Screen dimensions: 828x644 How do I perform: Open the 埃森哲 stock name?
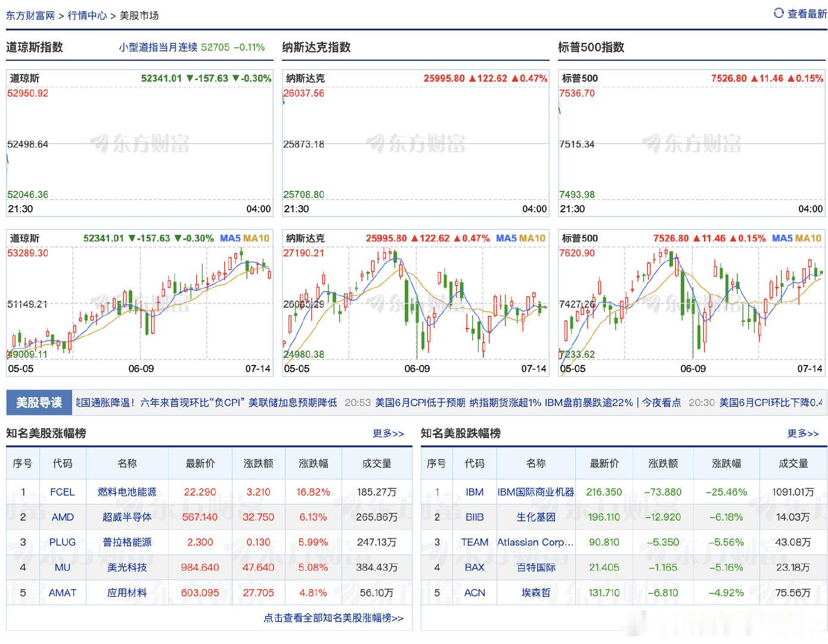536,593
